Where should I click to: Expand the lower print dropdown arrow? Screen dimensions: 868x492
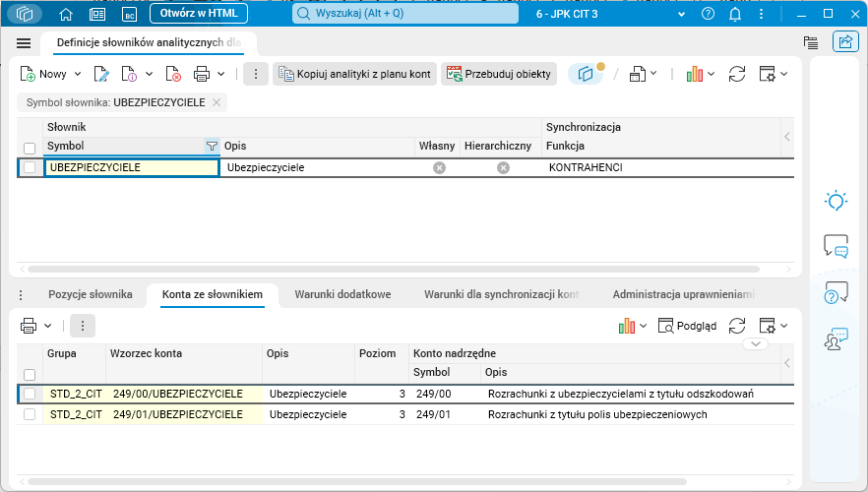tap(47, 326)
